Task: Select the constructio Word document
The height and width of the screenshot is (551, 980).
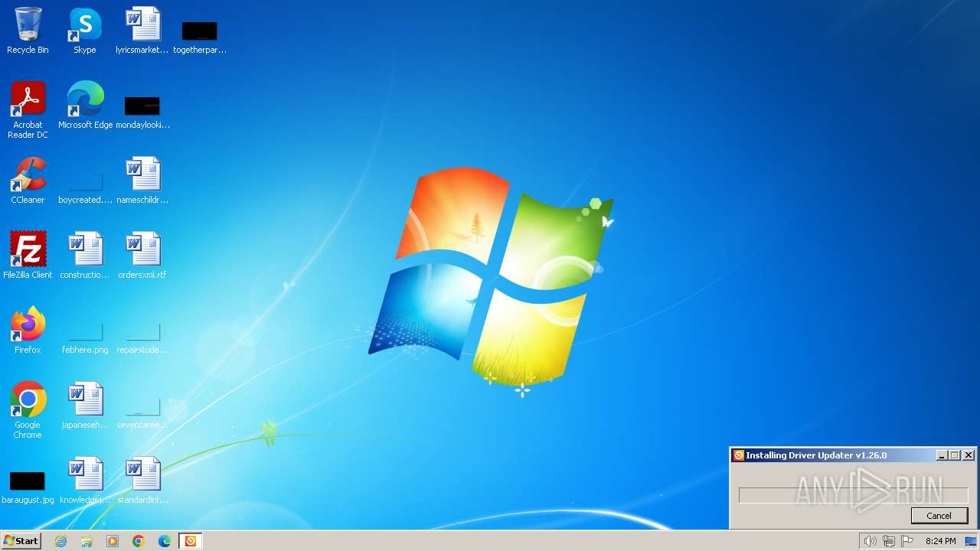Action: click(x=85, y=256)
